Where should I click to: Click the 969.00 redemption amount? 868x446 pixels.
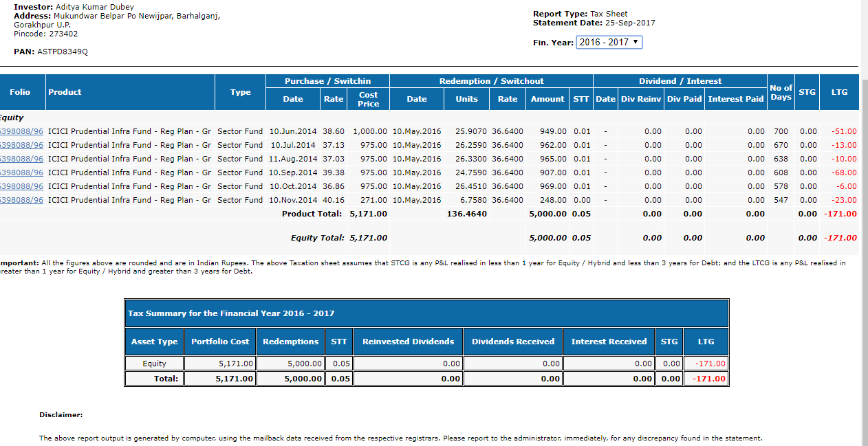point(554,186)
